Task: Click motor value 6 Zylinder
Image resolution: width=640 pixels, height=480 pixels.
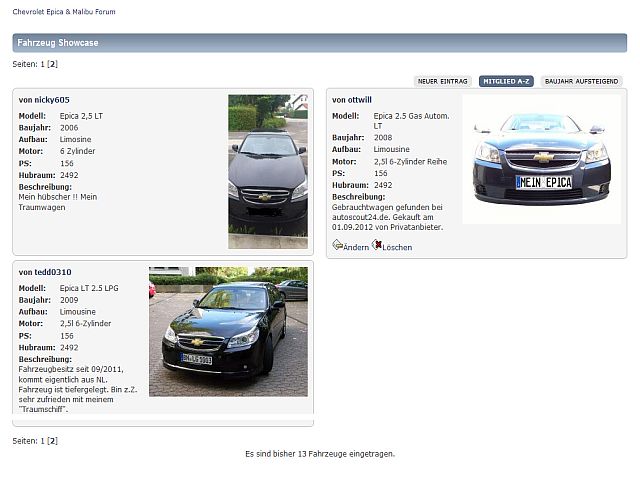Action: tap(78, 151)
